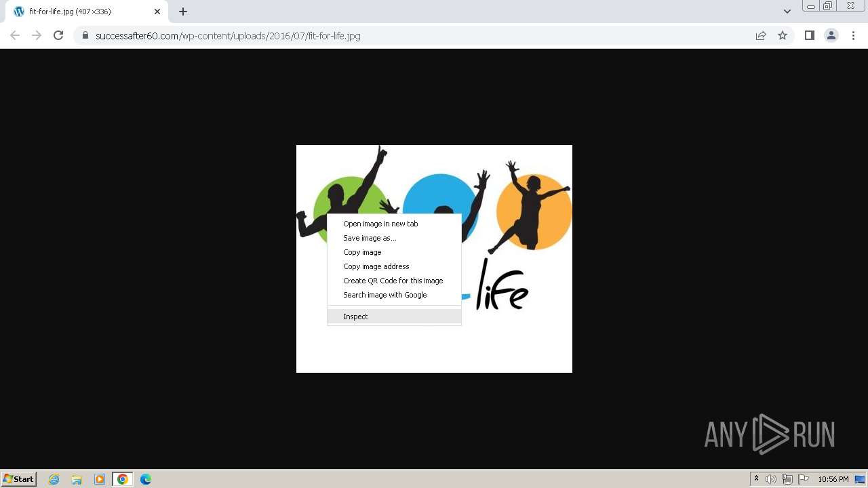Viewport: 868px width, 488px height.
Task: Open the volume speaker tray icon
Action: 771,479
